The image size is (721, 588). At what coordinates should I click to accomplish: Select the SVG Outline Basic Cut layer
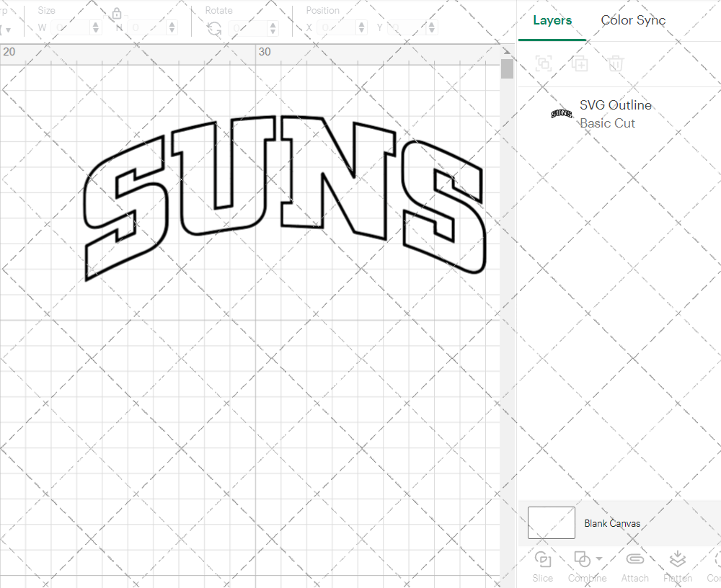click(616, 113)
